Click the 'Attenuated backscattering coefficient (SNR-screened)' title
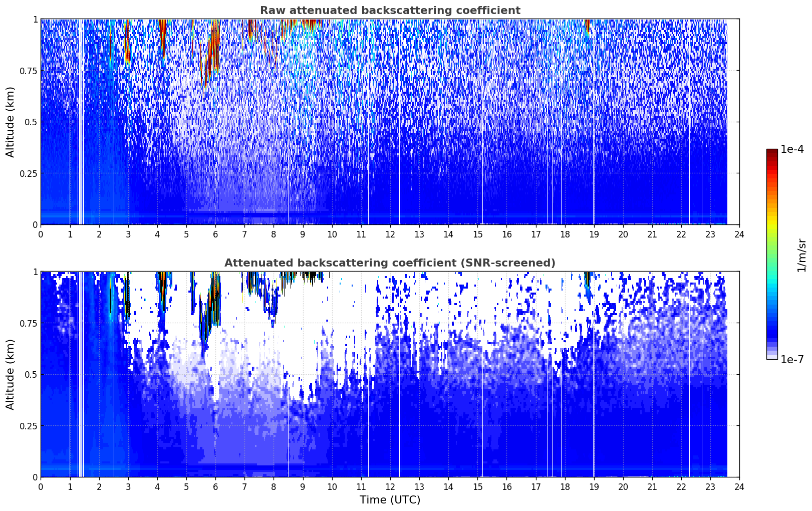Image resolution: width=812 pixels, height=511 pixels. pos(390,263)
